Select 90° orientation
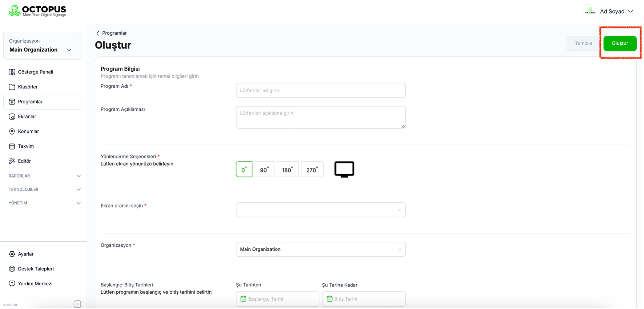Image resolution: width=644 pixels, height=309 pixels. click(265, 170)
